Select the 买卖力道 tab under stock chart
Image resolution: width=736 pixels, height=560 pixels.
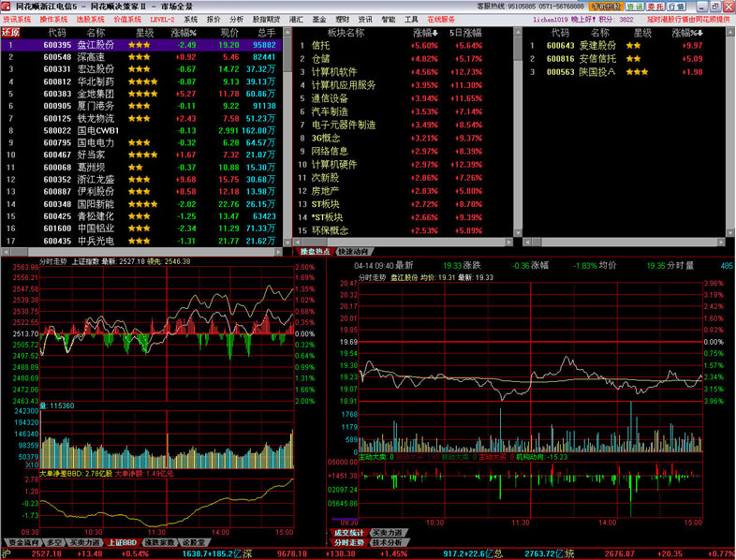pyautogui.click(x=389, y=533)
